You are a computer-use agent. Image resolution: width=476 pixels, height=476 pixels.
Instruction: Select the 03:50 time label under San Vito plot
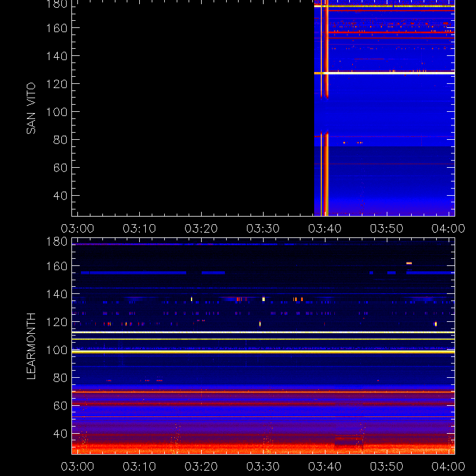click(x=387, y=228)
